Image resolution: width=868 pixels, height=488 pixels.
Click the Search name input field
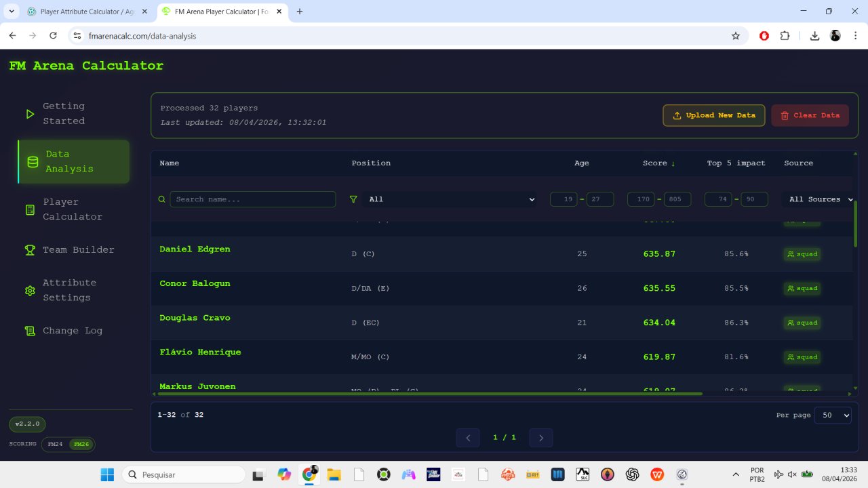point(252,199)
